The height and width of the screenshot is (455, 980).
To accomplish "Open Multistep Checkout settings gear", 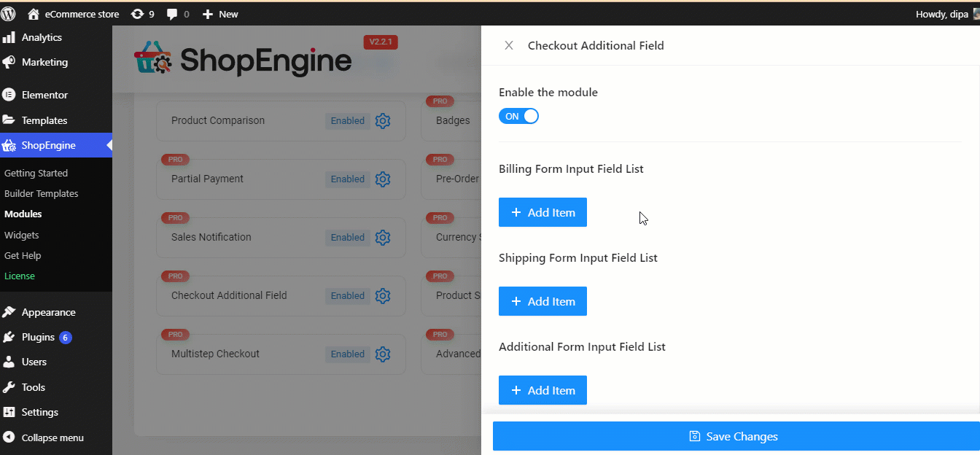I will (x=383, y=354).
